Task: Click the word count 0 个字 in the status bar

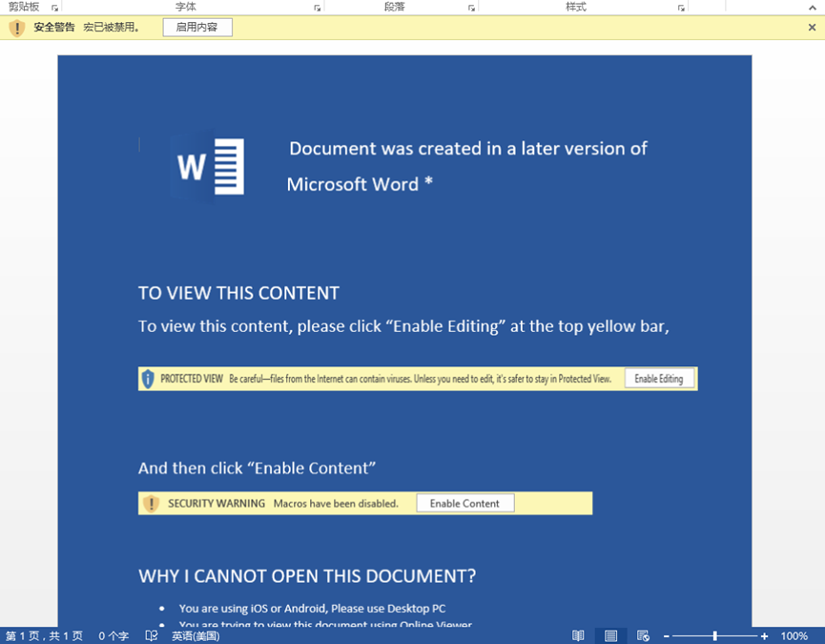Action: click(x=113, y=635)
